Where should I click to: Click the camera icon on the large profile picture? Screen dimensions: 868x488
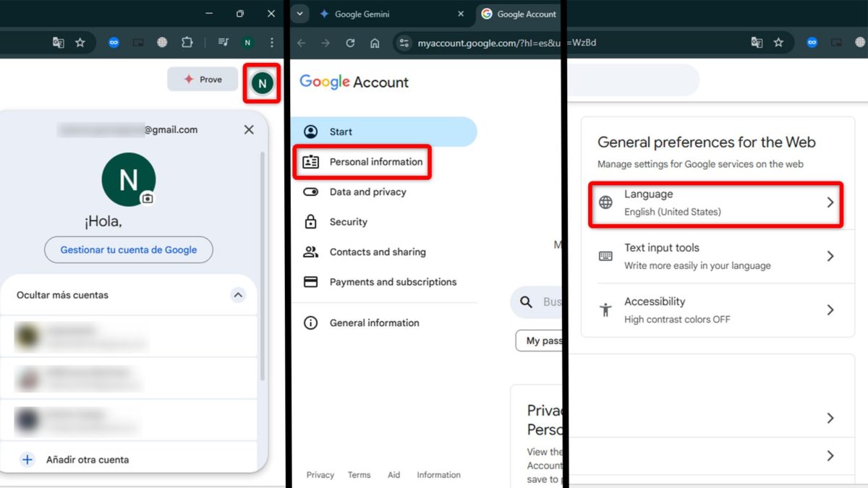point(148,198)
